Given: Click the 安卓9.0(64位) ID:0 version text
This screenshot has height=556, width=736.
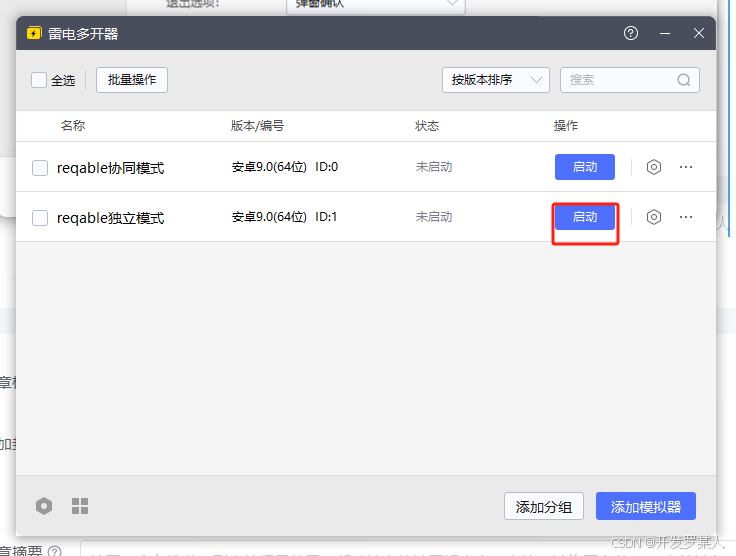Looking at the screenshot, I should [x=285, y=167].
